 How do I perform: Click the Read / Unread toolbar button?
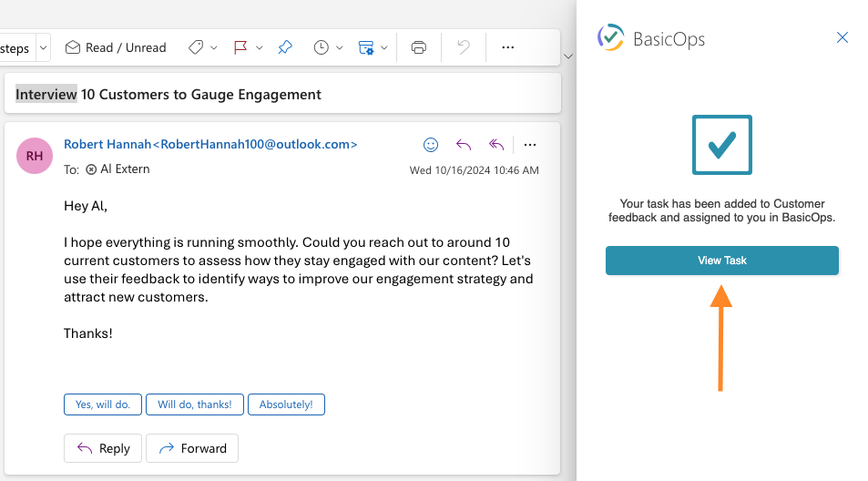pos(116,47)
